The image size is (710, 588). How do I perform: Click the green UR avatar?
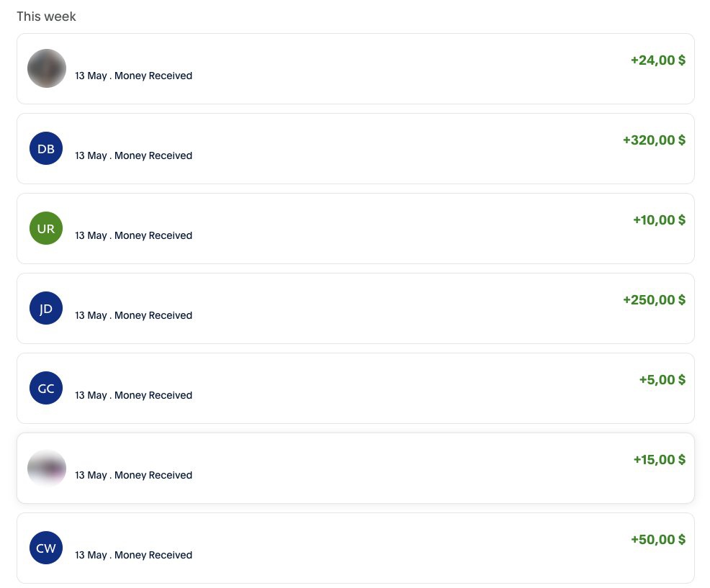(x=46, y=229)
